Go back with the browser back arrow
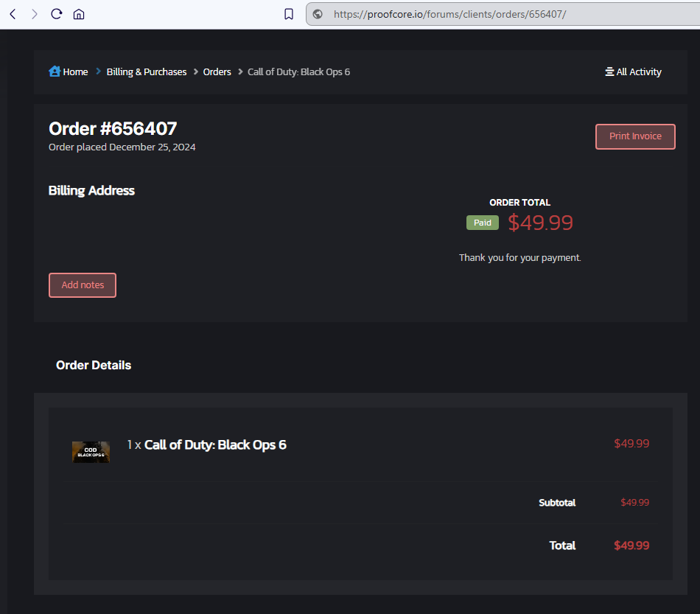 (x=13, y=14)
